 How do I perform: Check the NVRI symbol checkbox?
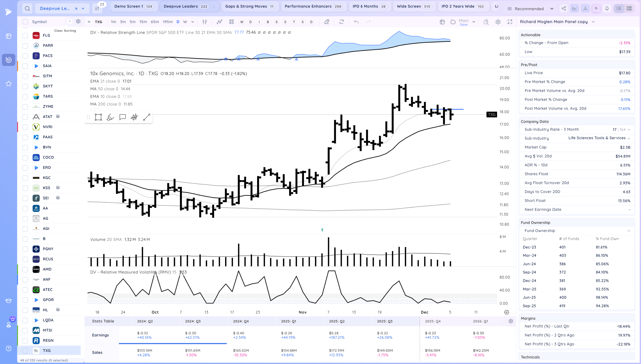[x=25, y=127]
